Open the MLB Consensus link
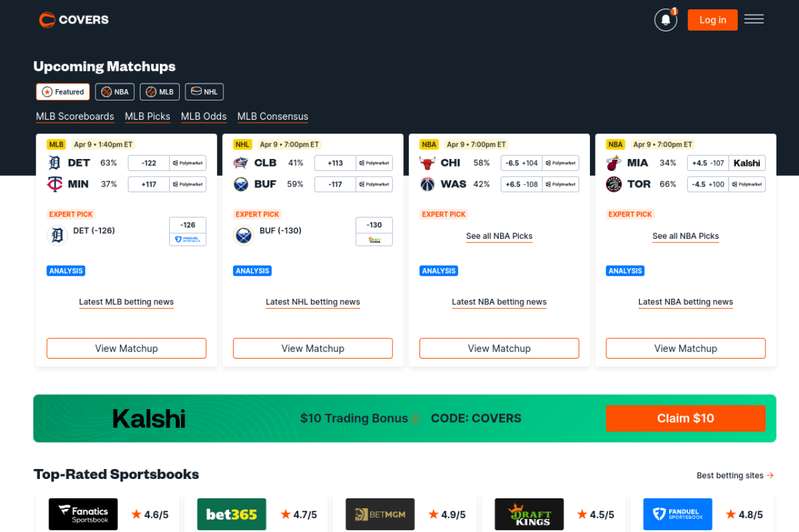This screenshot has height=532, width=799. [x=273, y=117]
